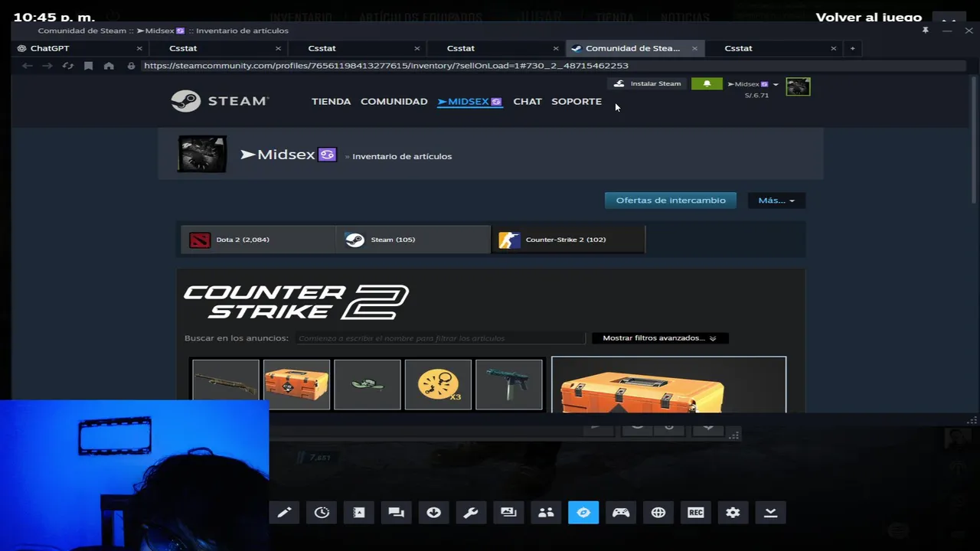Collapse the overlay toolbar with the down-arrow icon

tap(770, 513)
